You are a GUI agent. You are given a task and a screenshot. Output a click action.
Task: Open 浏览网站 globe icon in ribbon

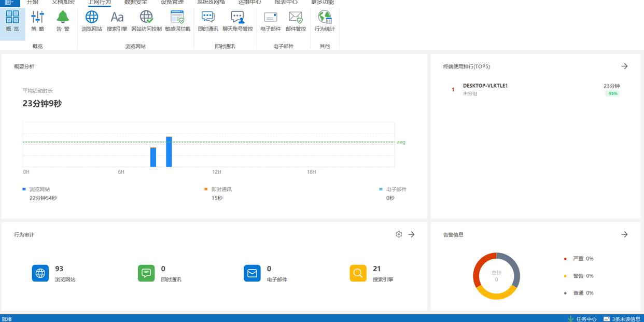point(92,21)
